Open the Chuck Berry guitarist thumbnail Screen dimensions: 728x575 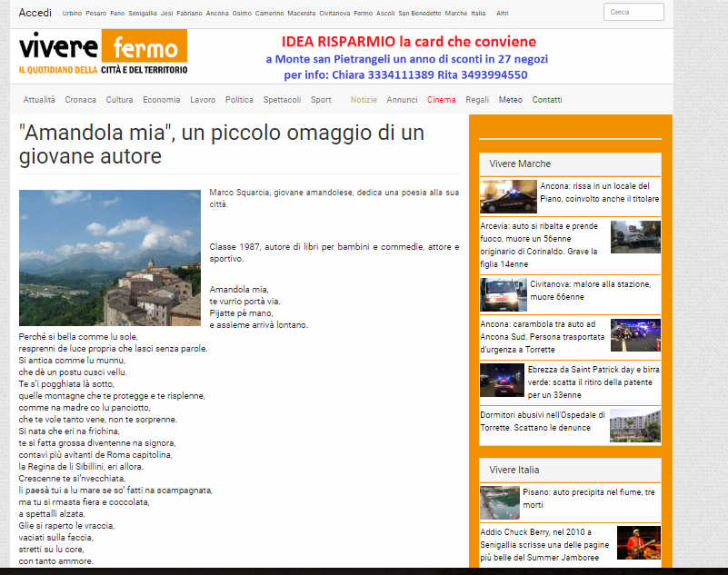(x=638, y=542)
